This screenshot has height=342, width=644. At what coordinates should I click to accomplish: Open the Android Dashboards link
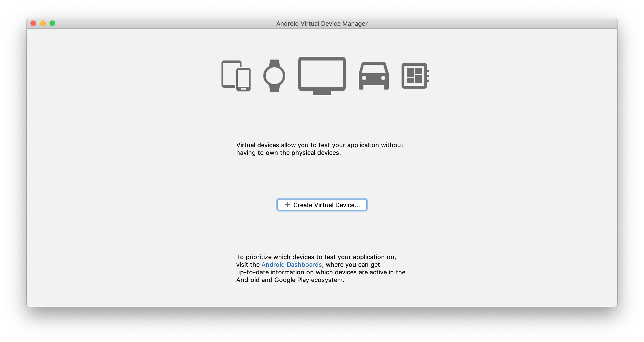pos(292,265)
